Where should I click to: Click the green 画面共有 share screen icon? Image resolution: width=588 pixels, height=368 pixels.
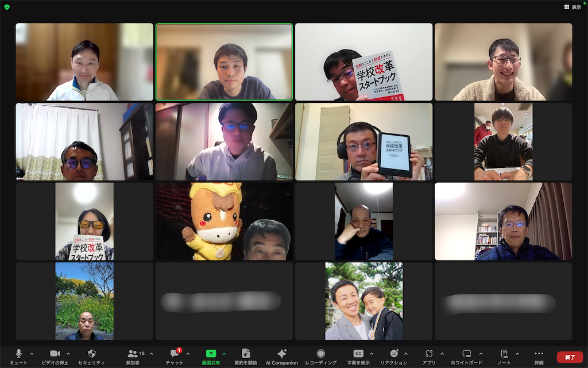pyautogui.click(x=211, y=354)
